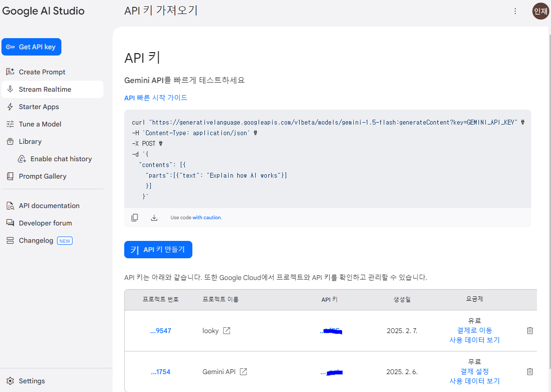Click the 생성일 column header
The height and width of the screenshot is (392, 551).
click(402, 299)
